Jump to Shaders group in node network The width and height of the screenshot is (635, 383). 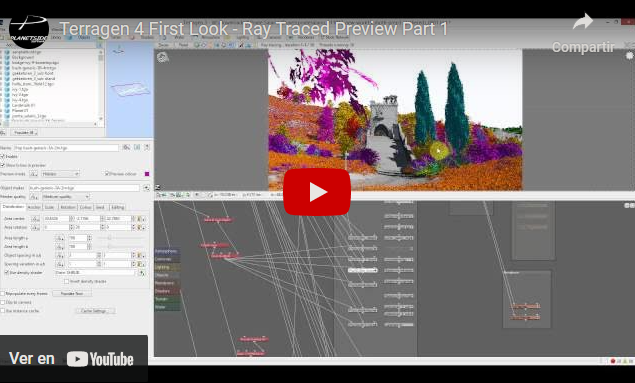pyautogui.click(x=167, y=291)
